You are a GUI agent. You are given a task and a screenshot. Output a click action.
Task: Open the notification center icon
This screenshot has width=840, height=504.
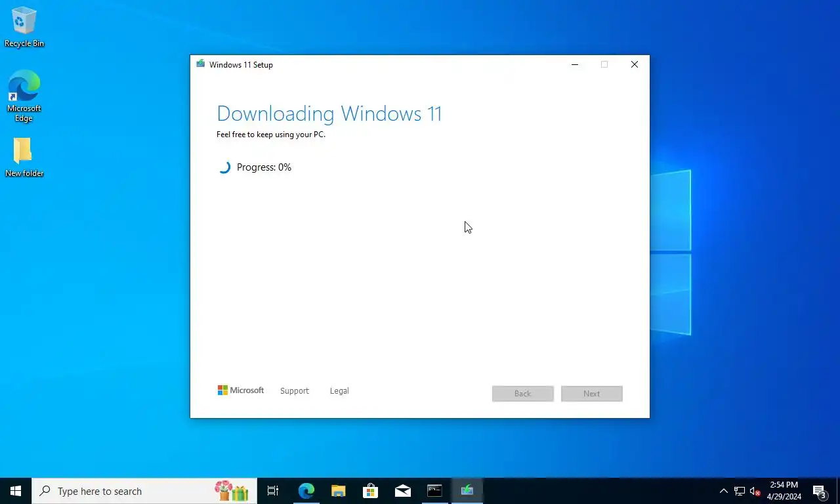click(x=820, y=491)
